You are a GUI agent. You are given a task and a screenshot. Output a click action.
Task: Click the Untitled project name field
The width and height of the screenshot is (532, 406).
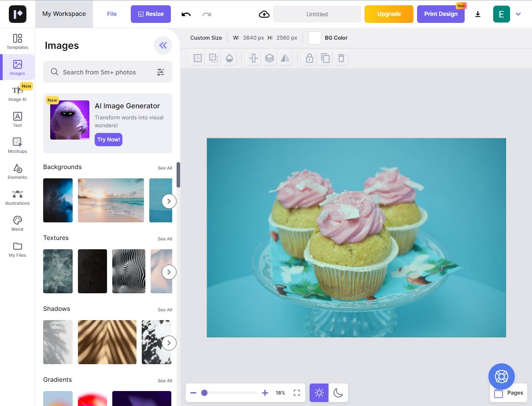click(316, 14)
